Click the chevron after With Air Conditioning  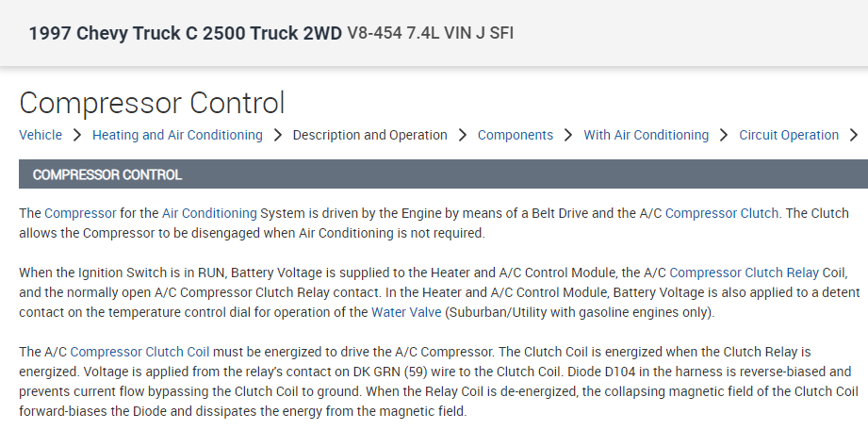pos(724,135)
